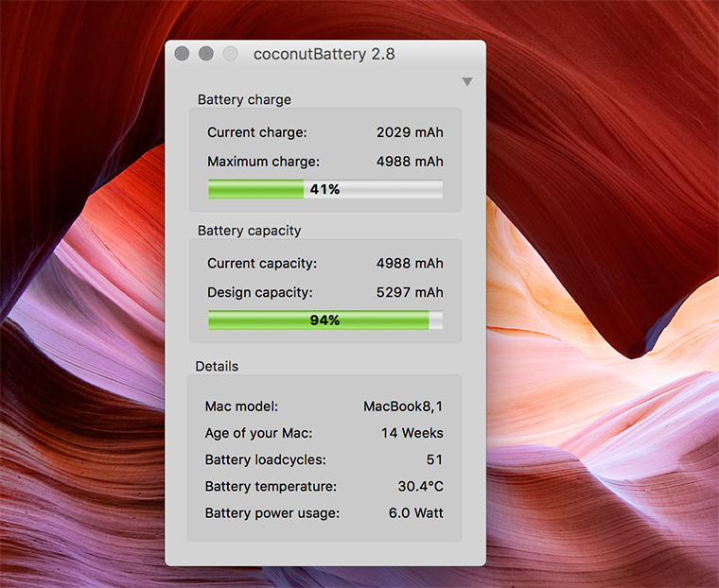Click the 30.4°C temperature value

(x=420, y=486)
